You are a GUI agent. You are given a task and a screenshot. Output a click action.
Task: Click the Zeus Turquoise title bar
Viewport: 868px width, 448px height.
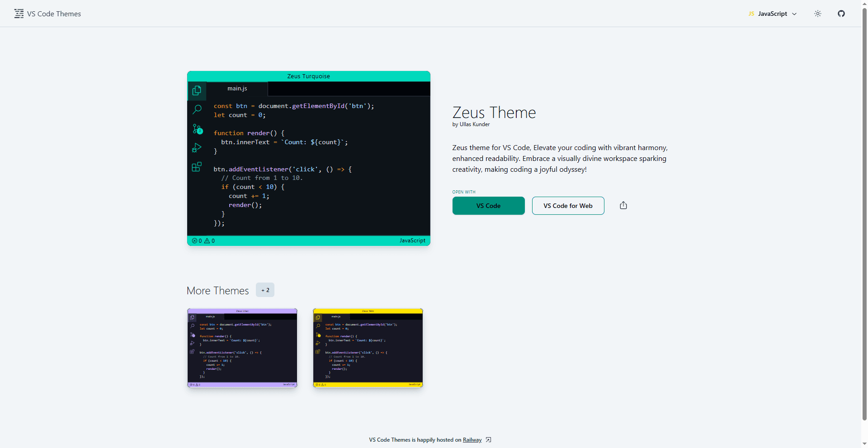coord(309,76)
